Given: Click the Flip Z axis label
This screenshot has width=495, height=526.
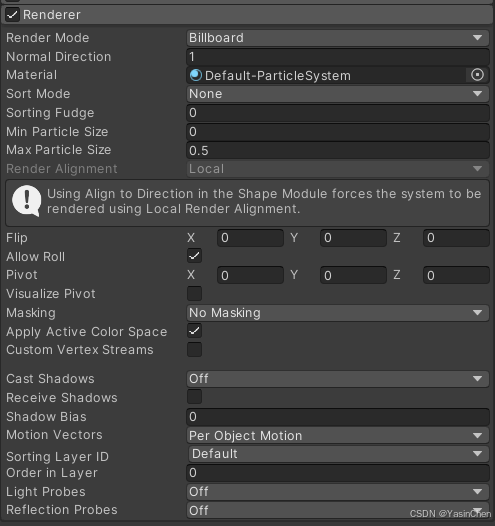Looking at the screenshot, I should point(397,238).
